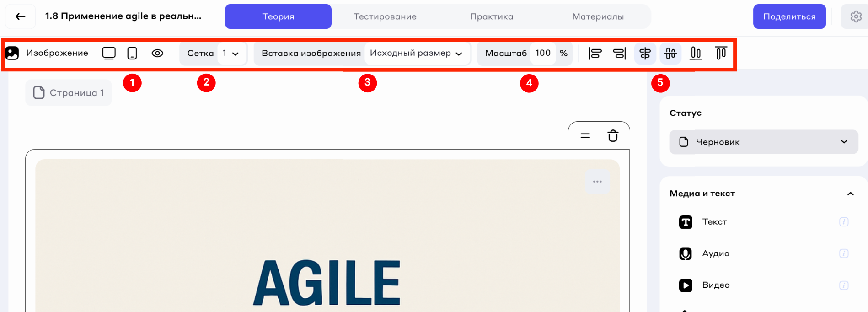868x312 pixels.
Task: Open the Исходный размер dropdown
Action: [416, 53]
